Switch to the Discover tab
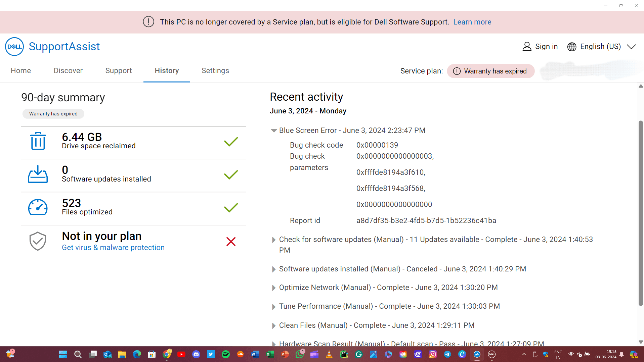This screenshot has width=644, height=362. tap(68, 71)
